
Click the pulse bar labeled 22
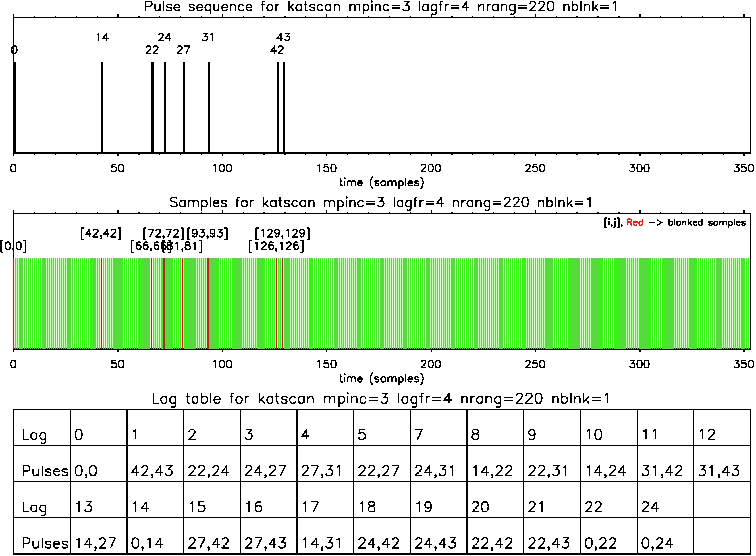pyautogui.click(x=153, y=108)
